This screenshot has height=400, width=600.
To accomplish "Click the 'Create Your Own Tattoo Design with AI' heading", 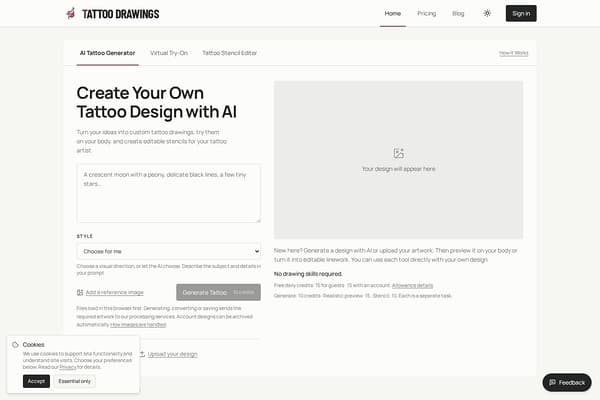I will (157, 102).
